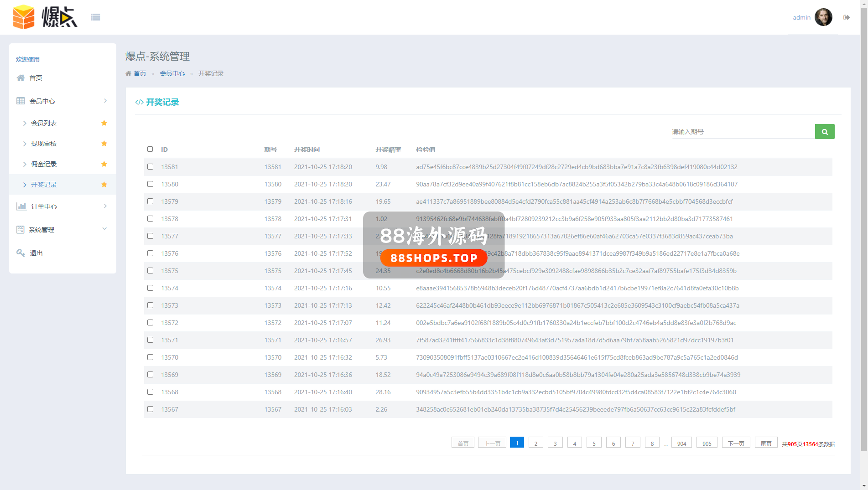
Task: Click the star next to 会员列表
Action: click(x=104, y=123)
